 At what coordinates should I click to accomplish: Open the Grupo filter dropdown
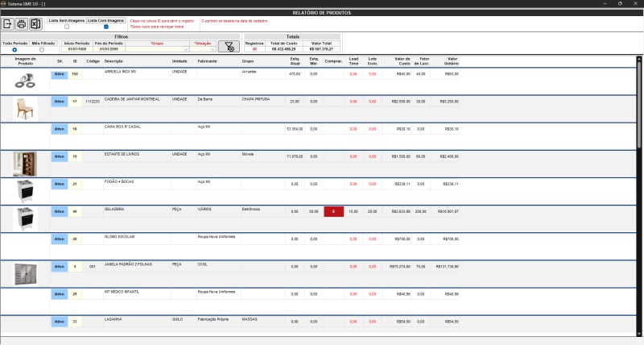pos(186,49)
